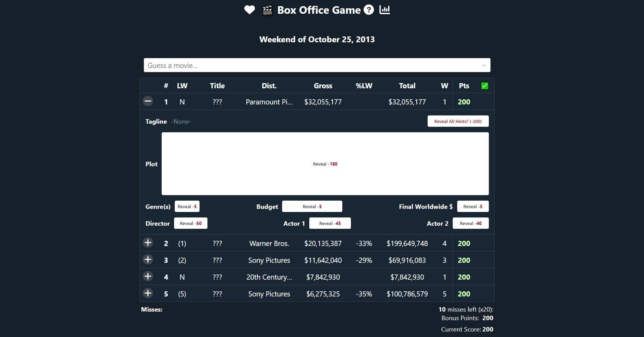Collapse movie #1 with the minus icon
The height and width of the screenshot is (337, 644).
click(x=148, y=101)
